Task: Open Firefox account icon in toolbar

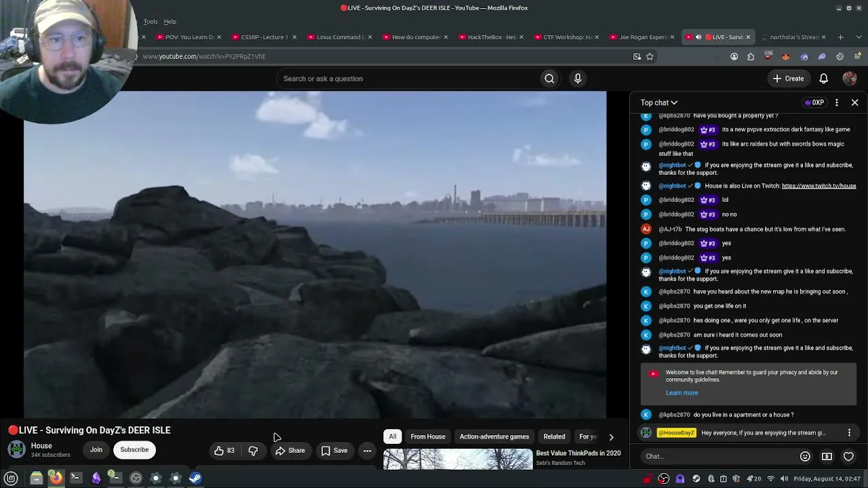Action: click(734, 57)
